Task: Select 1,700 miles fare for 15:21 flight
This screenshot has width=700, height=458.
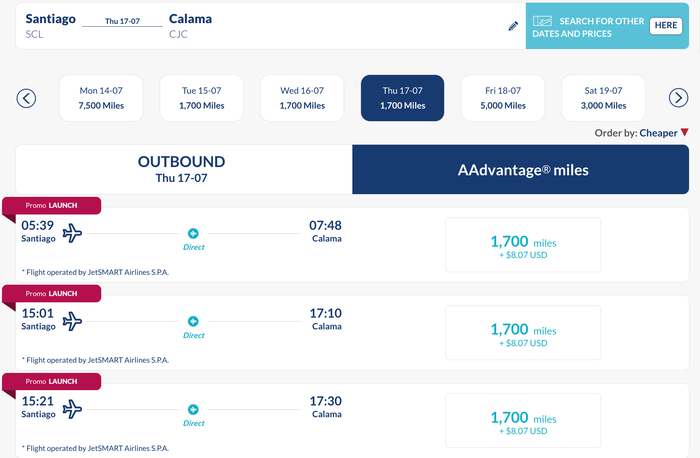Action: point(523,421)
